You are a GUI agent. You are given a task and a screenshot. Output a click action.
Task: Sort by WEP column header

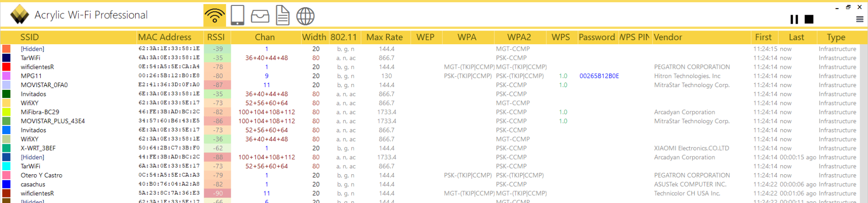coord(425,37)
